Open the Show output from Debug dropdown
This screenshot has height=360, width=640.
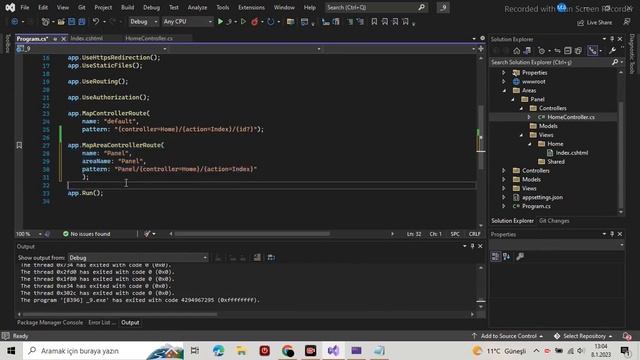(x=138, y=258)
